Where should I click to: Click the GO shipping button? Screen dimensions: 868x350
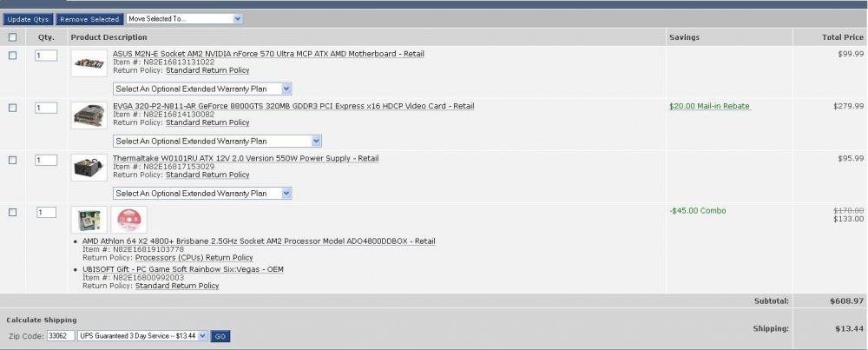coord(220,336)
